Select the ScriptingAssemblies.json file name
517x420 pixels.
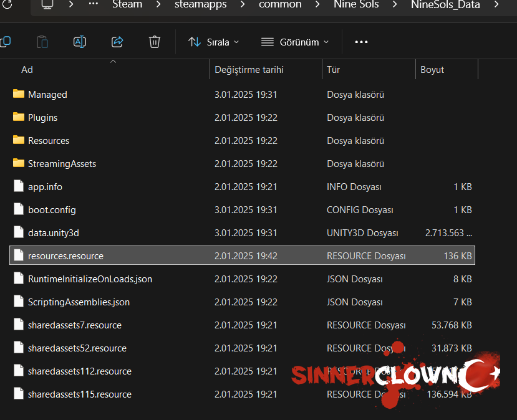click(79, 302)
